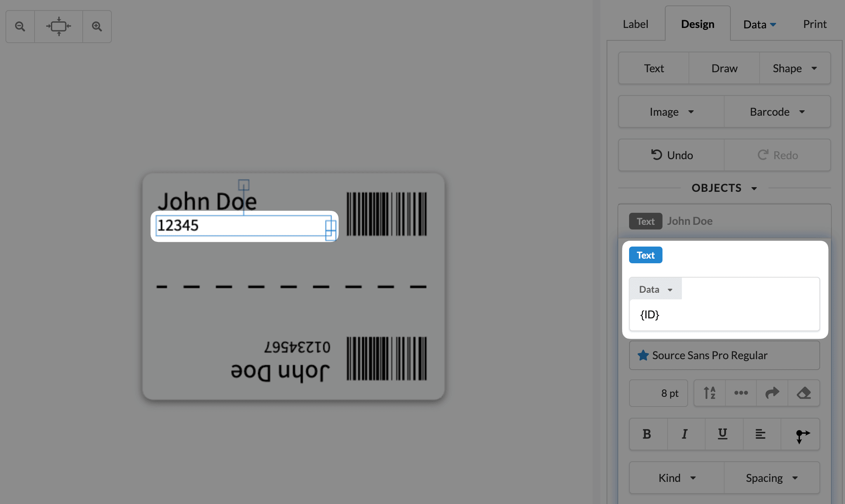Image resolution: width=845 pixels, height=504 pixels.
Task: Switch to the Label tab
Action: (x=635, y=24)
